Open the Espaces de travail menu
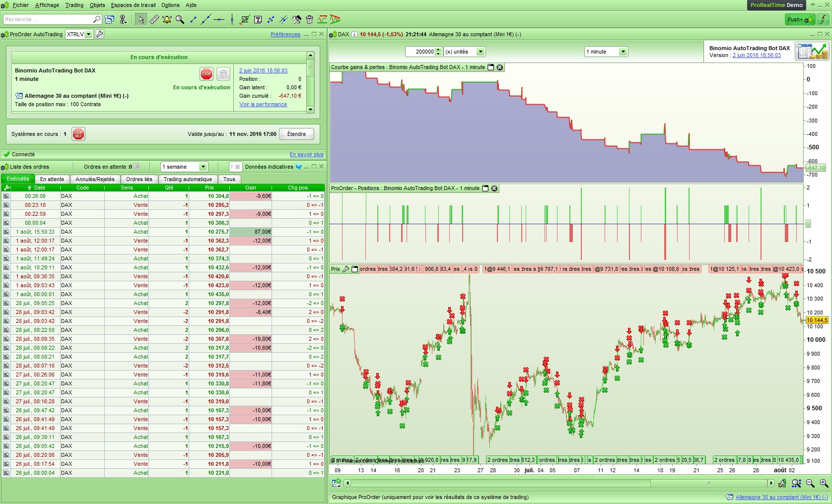Viewport: 832px width, 504px height. 133,5
